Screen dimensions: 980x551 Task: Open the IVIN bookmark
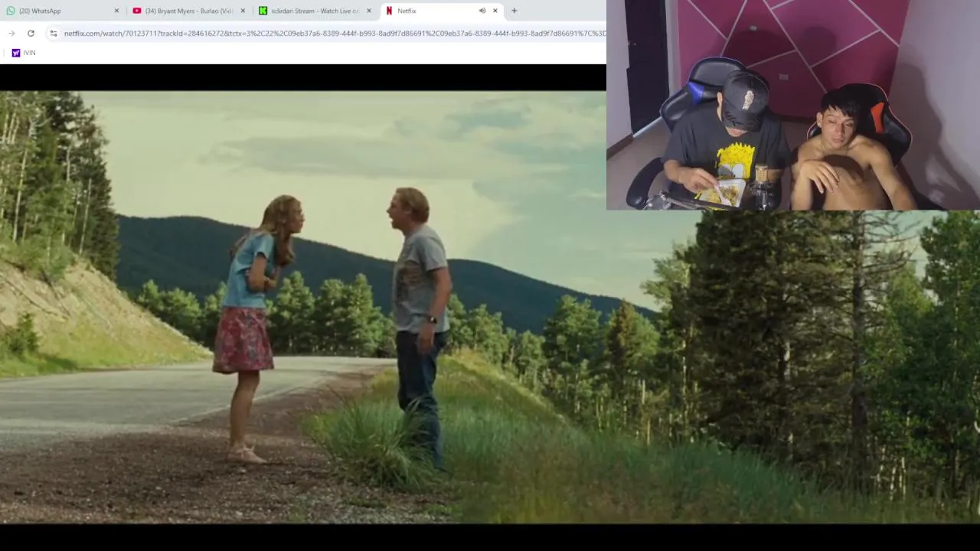click(x=23, y=53)
